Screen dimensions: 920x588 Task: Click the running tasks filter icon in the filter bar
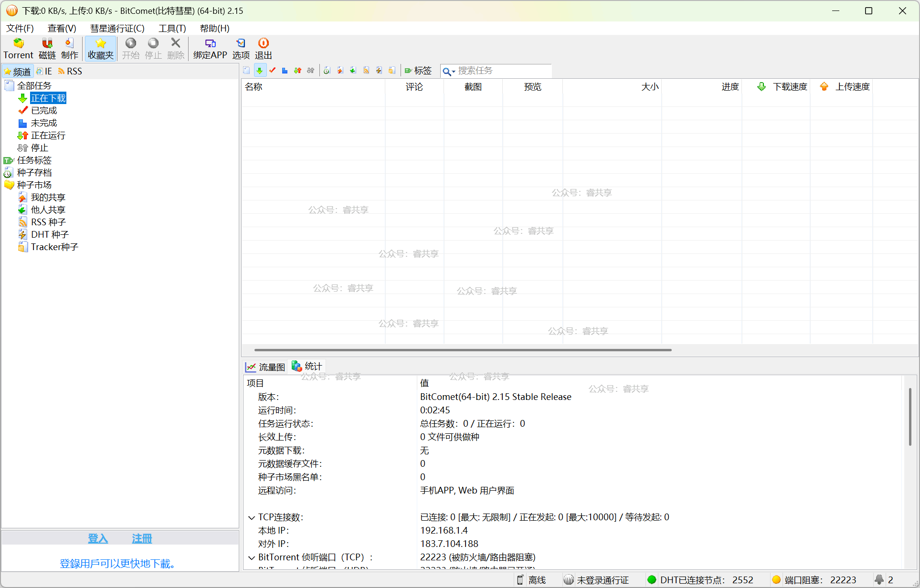(297, 71)
